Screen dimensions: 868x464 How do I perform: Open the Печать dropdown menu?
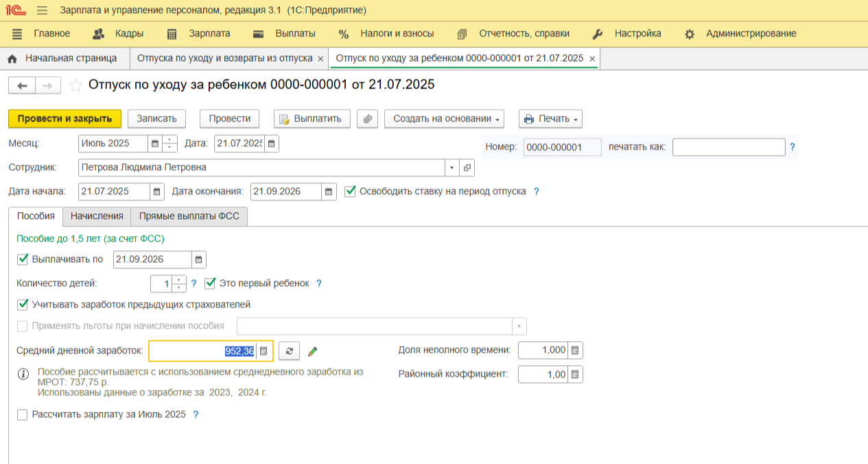coord(550,119)
